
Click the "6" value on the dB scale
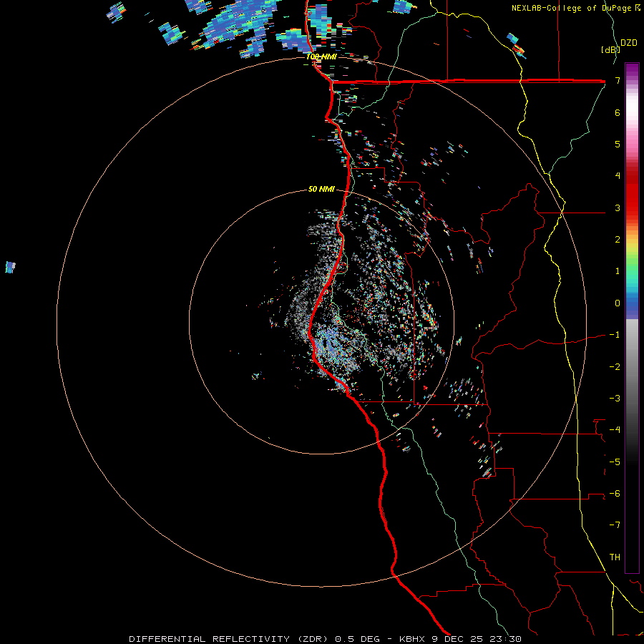pos(618,112)
